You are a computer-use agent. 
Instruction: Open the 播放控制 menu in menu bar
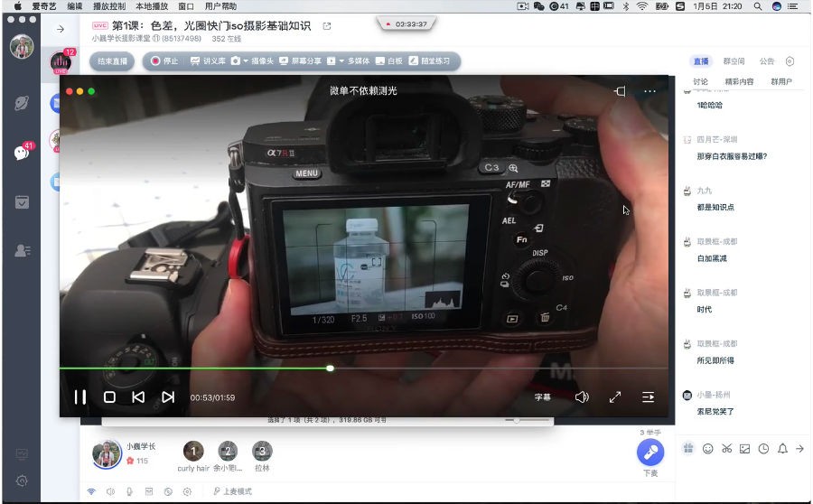click(x=109, y=6)
